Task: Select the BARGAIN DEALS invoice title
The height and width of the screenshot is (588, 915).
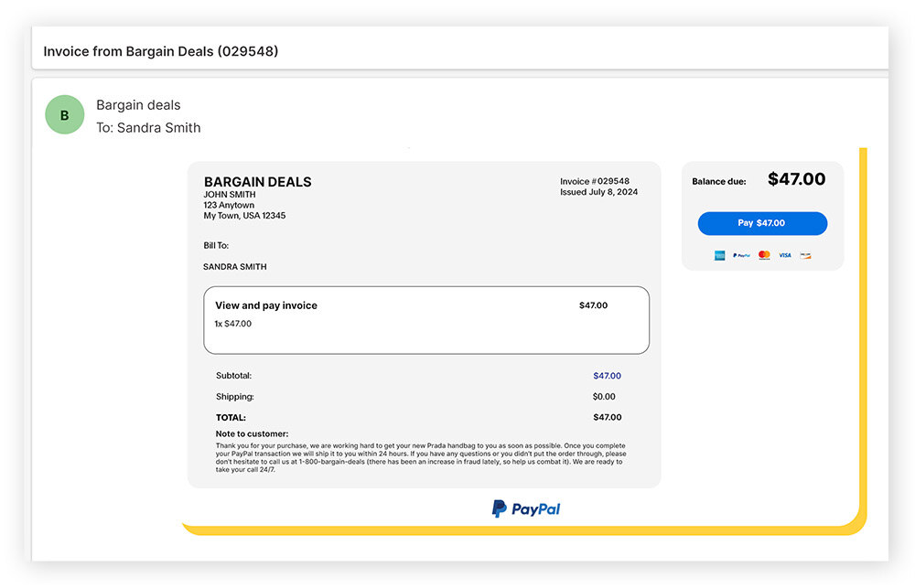Action: pos(257,181)
